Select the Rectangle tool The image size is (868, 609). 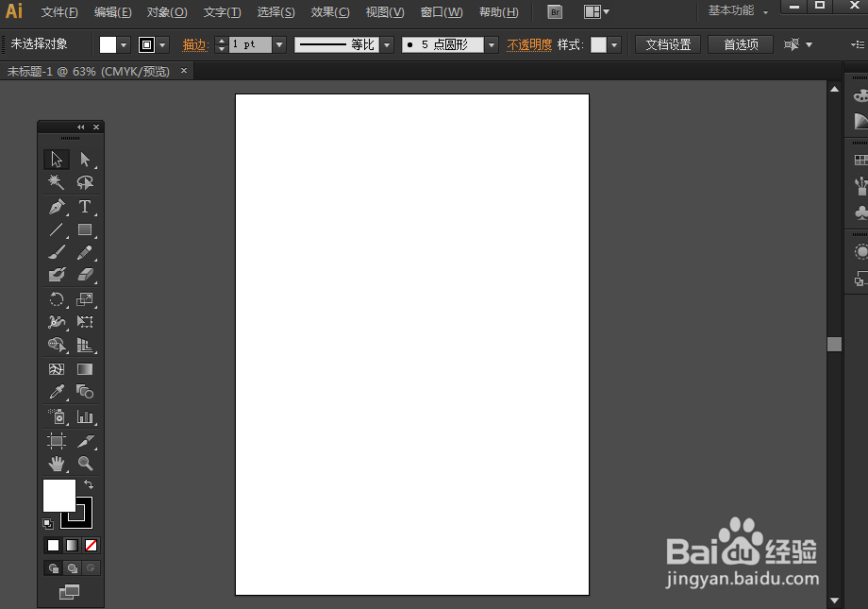point(85,229)
